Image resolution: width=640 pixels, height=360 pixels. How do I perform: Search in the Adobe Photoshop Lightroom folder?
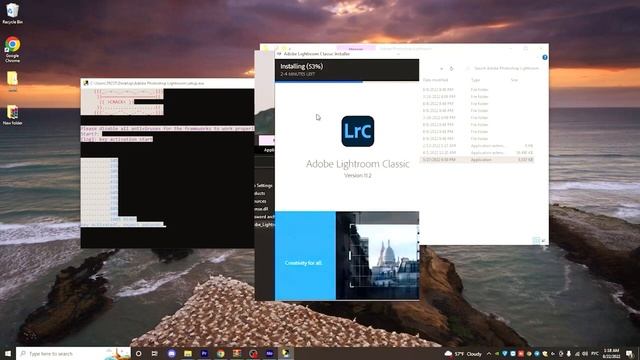coord(504,69)
